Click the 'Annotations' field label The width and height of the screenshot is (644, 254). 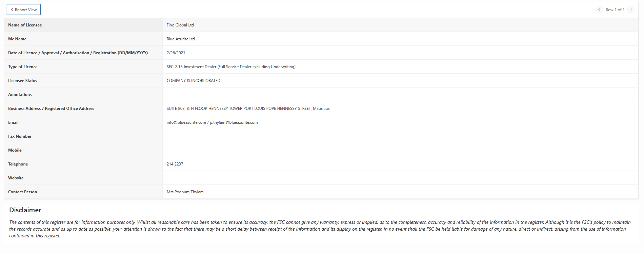[x=20, y=95]
